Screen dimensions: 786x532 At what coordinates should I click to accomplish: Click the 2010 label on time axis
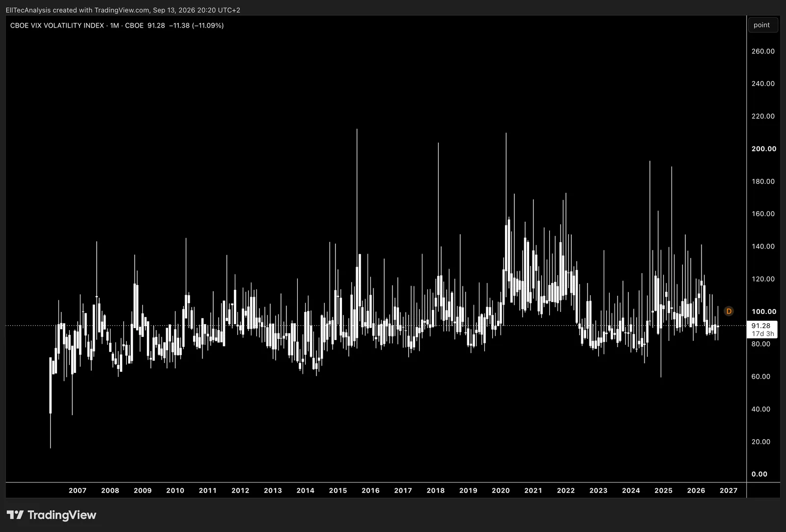point(175,490)
